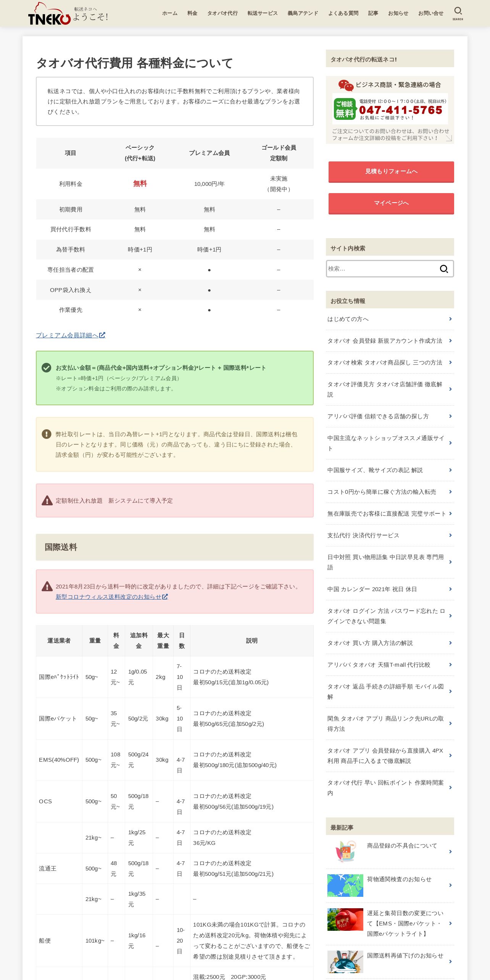Open red postbox article thumbnail
490x980 pixels.
pyautogui.click(x=345, y=919)
